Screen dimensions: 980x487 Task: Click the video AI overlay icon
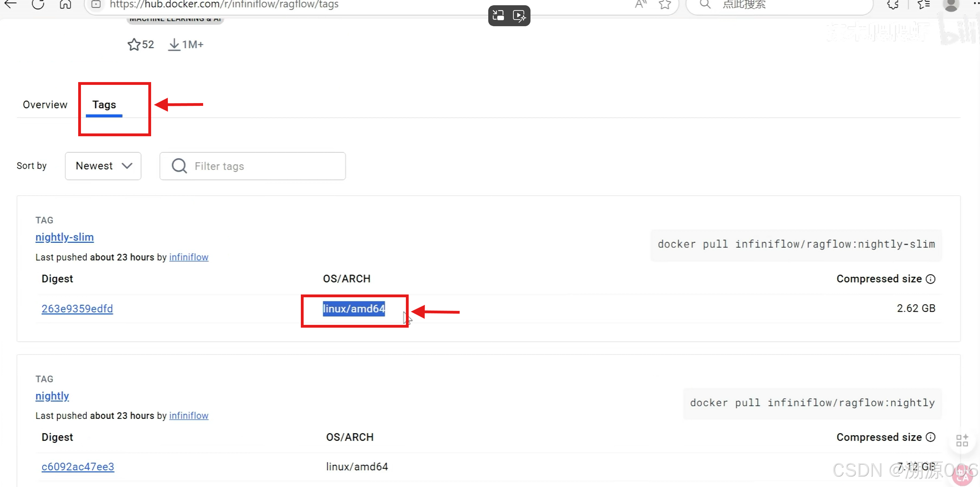pyautogui.click(x=519, y=15)
